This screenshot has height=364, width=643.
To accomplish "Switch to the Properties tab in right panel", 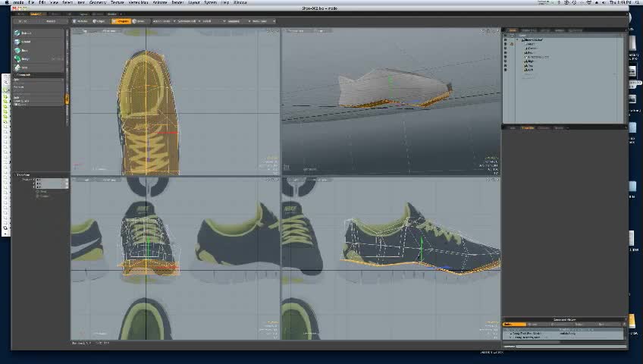I will 528,127.
